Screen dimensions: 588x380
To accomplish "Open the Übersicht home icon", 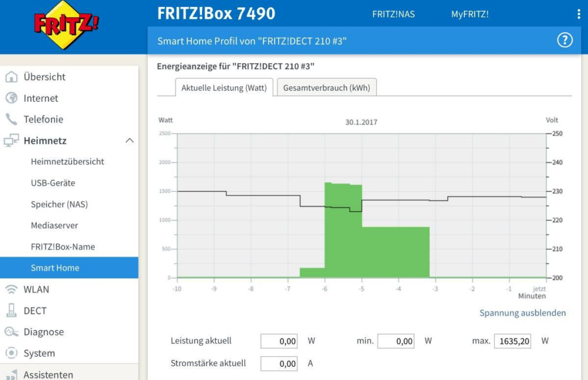I will pyautogui.click(x=11, y=76).
